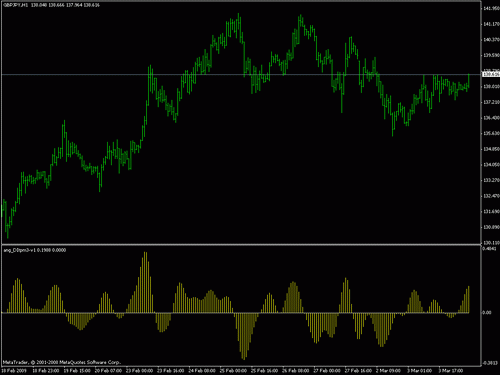The width and height of the screenshot is (500, 375).
Task: Click the 134.050 price axis label
Action: (x=491, y=165)
